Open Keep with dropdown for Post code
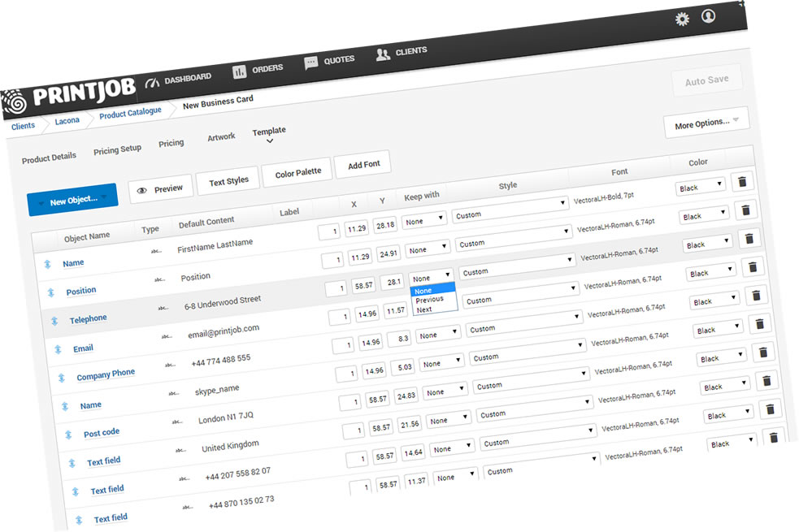Image resolution: width=799 pixels, height=532 pixels. pyautogui.click(x=445, y=391)
